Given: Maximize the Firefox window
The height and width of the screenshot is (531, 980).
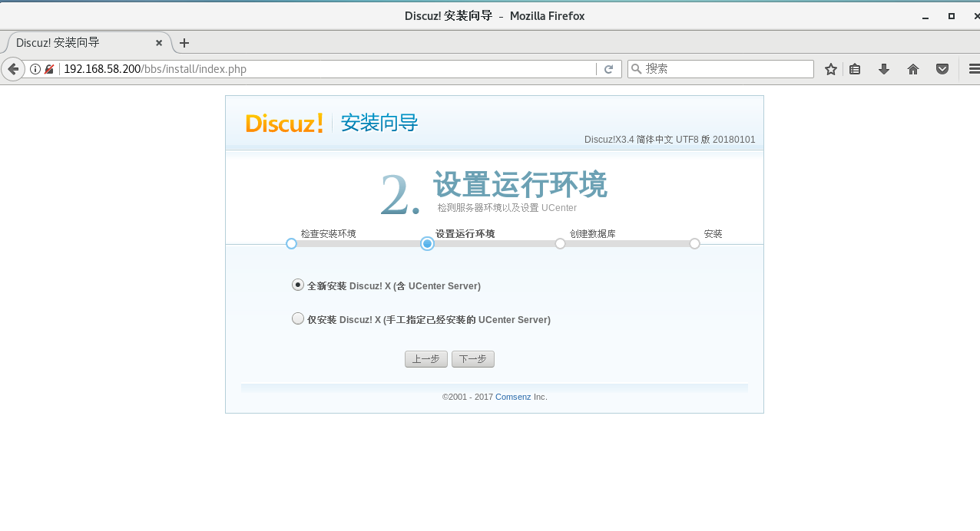Looking at the screenshot, I should click(x=951, y=15).
